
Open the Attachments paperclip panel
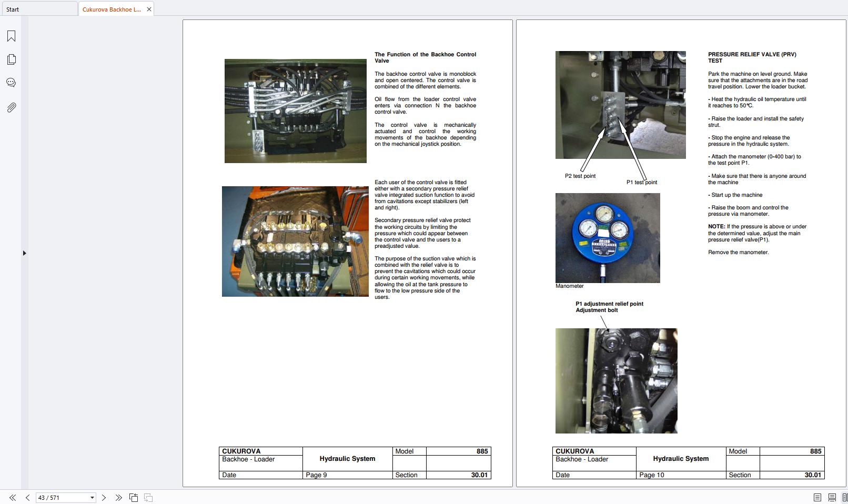click(x=11, y=107)
